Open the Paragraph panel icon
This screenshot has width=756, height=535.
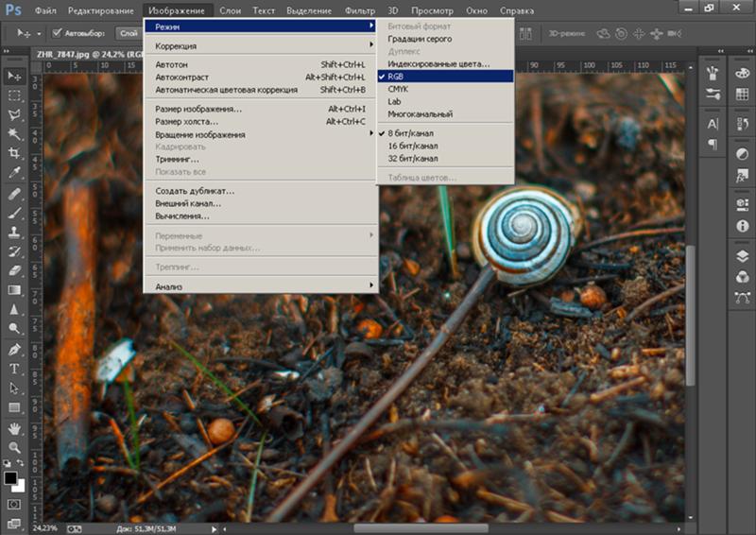pyautogui.click(x=713, y=144)
